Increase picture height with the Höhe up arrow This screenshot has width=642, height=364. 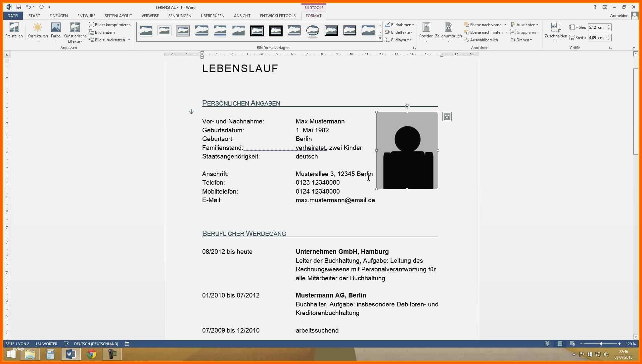(609, 26)
